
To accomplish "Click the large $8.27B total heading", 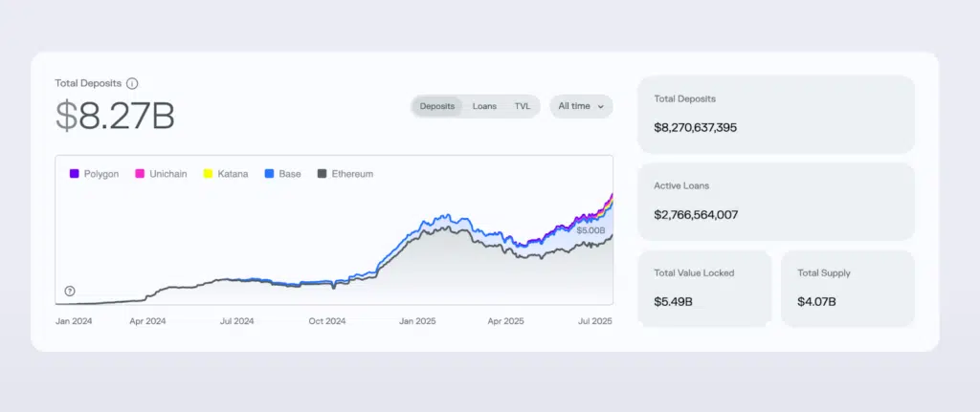I will [115, 116].
